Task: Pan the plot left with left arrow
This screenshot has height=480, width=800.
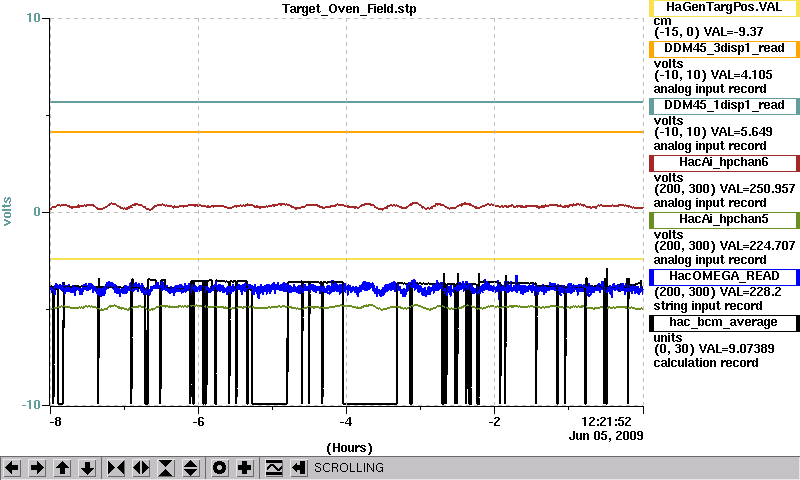Action: click(x=12, y=468)
